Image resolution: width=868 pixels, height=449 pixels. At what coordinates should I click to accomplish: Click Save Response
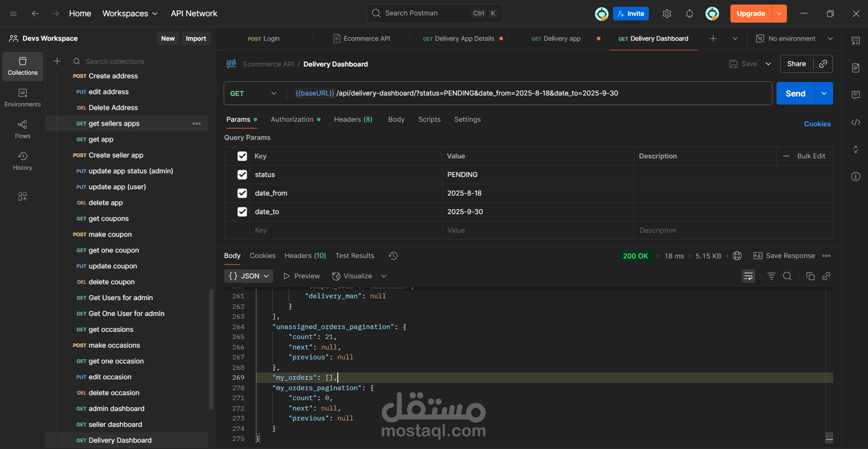pyautogui.click(x=784, y=256)
